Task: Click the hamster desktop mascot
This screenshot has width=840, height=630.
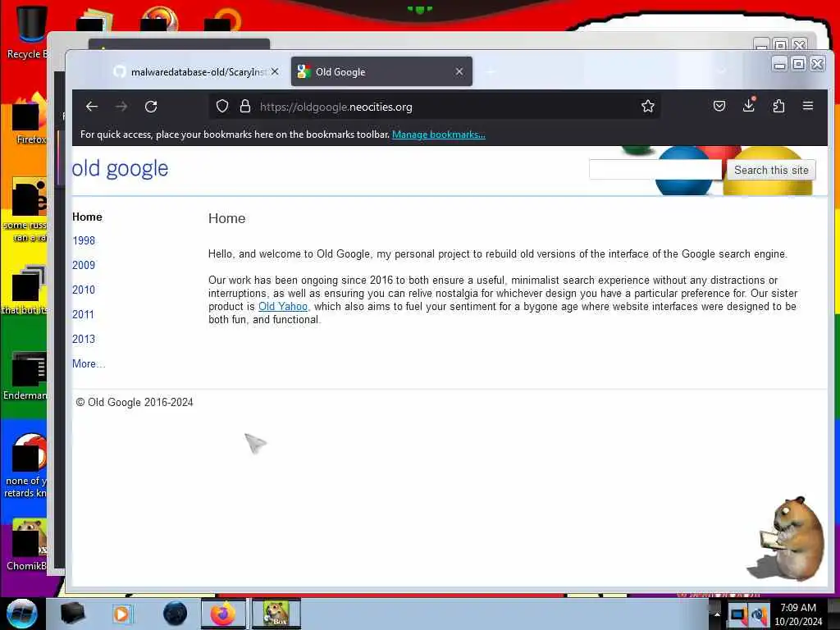Action: tap(787, 538)
